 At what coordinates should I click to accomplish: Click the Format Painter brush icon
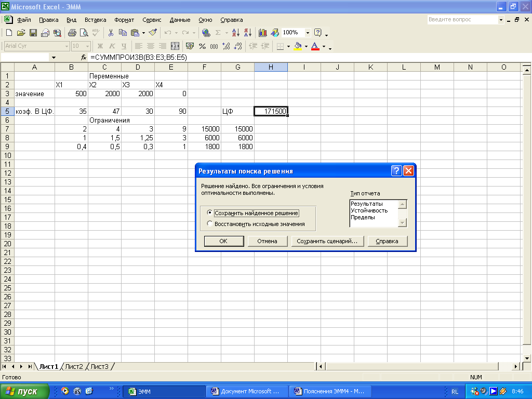click(152, 33)
